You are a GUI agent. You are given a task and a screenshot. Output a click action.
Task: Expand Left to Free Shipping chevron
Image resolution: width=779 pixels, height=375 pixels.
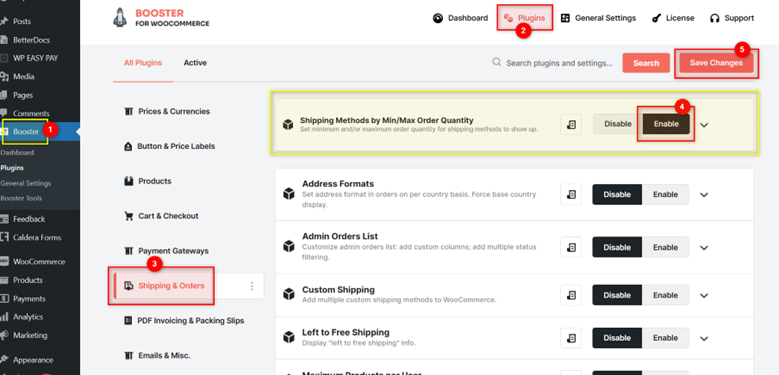(704, 338)
